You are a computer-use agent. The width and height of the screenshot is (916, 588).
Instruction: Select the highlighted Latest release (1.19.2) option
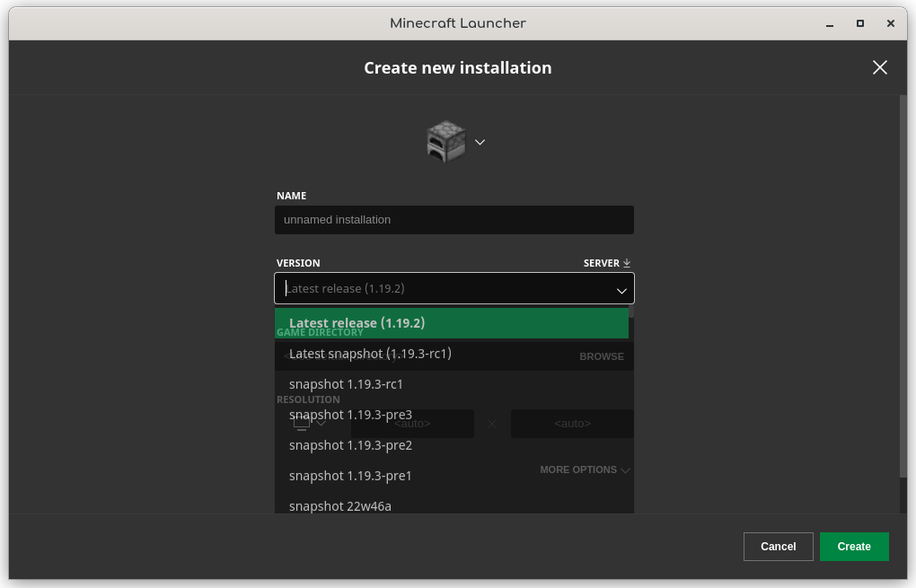451,323
